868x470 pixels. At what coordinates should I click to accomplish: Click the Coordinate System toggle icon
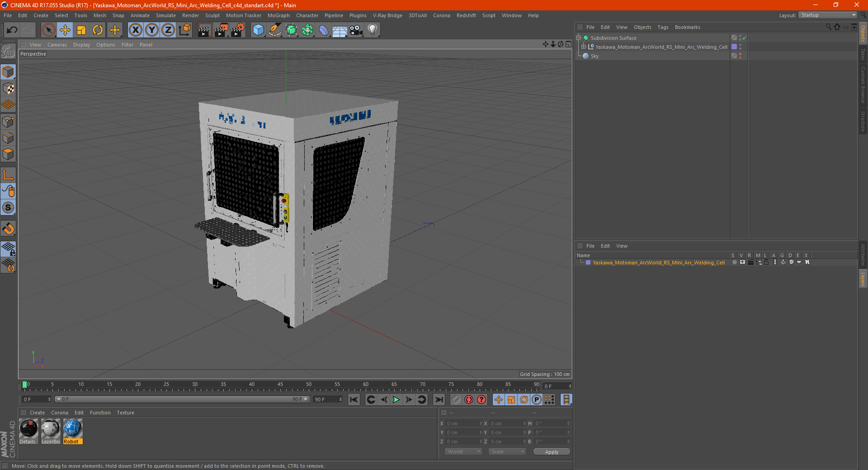coord(184,30)
